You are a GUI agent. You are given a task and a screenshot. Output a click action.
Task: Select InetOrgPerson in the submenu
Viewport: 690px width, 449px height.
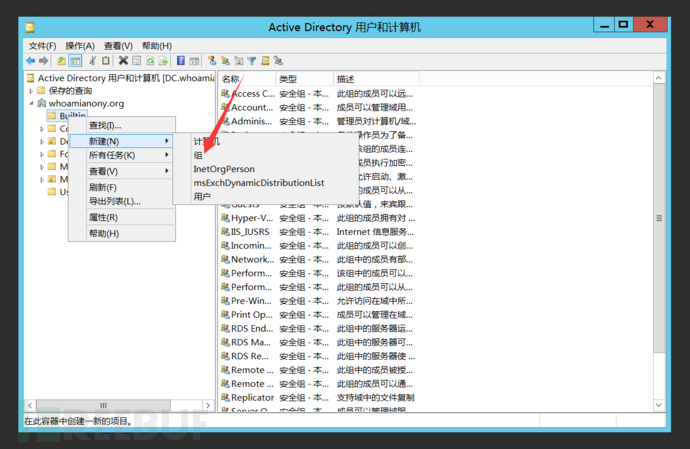(265, 169)
